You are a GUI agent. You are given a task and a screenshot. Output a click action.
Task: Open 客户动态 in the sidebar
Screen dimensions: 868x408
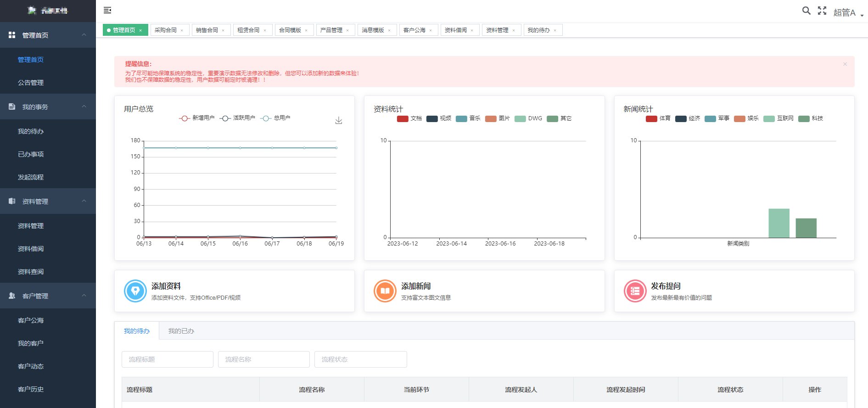[x=48, y=366]
